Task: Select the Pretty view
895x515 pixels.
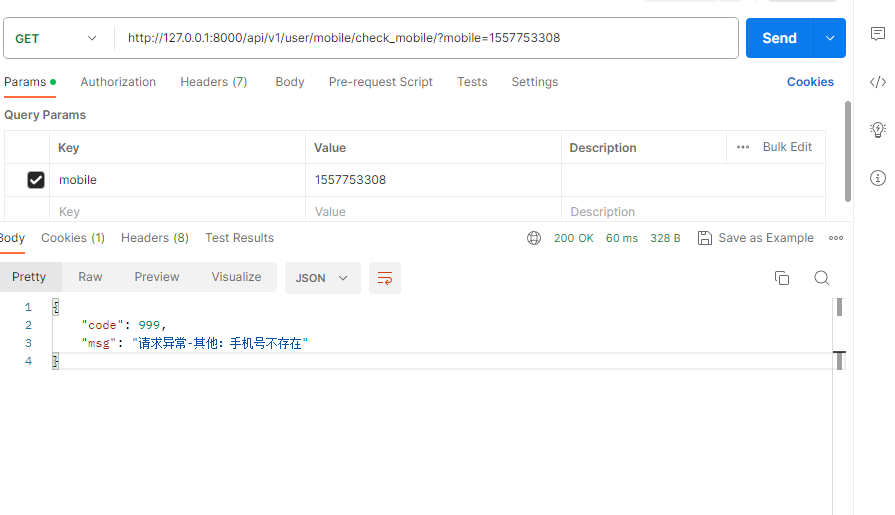Action: point(29,277)
